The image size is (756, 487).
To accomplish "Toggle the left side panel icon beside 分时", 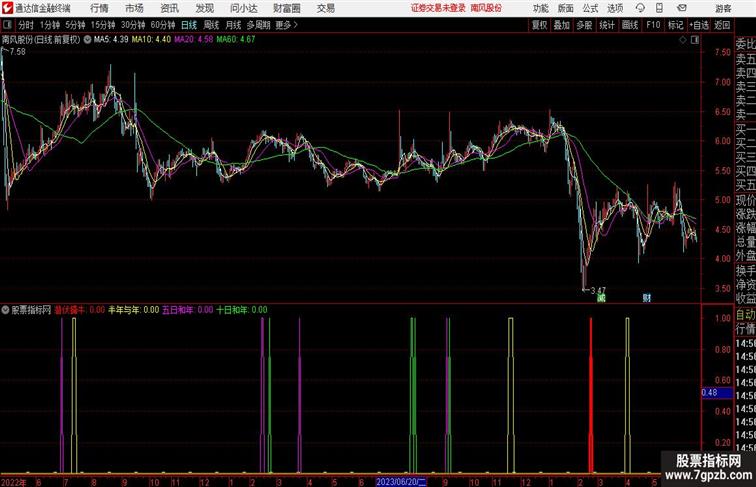I will (7, 25).
